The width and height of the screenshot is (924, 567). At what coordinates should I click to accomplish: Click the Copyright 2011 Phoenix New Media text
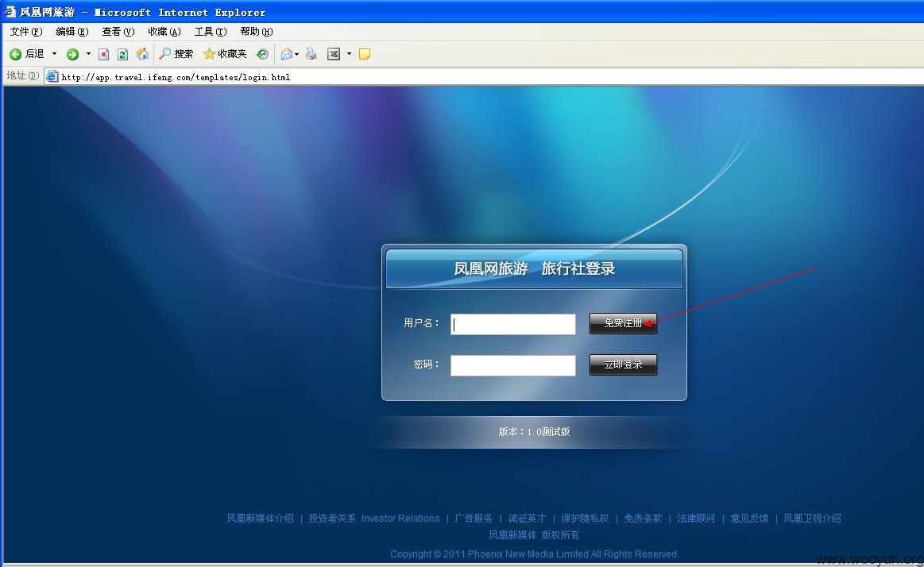pos(535,553)
